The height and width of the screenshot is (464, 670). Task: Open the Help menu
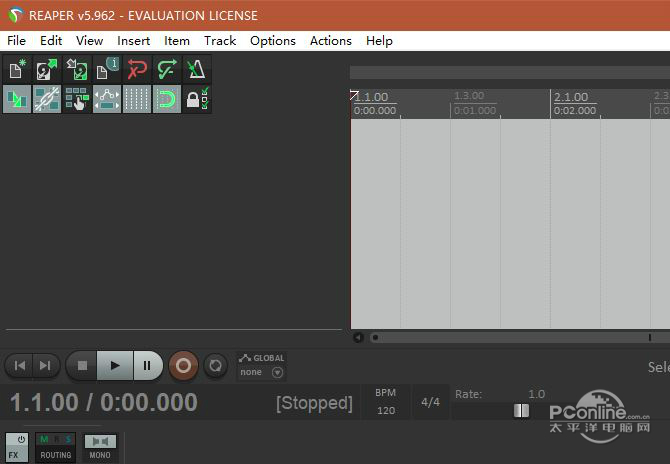click(x=379, y=41)
